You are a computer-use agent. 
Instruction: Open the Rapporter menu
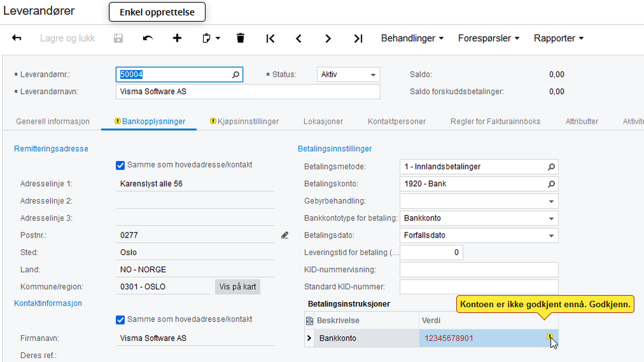(x=558, y=38)
